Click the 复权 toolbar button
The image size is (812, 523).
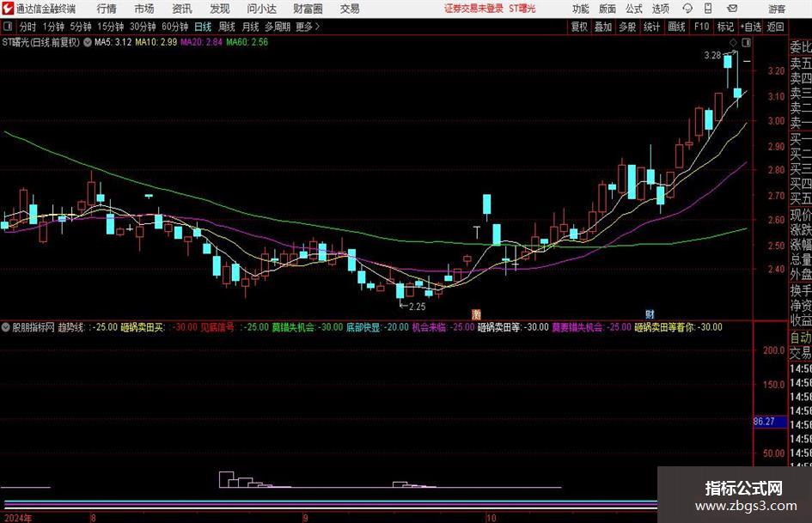pos(579,27)
